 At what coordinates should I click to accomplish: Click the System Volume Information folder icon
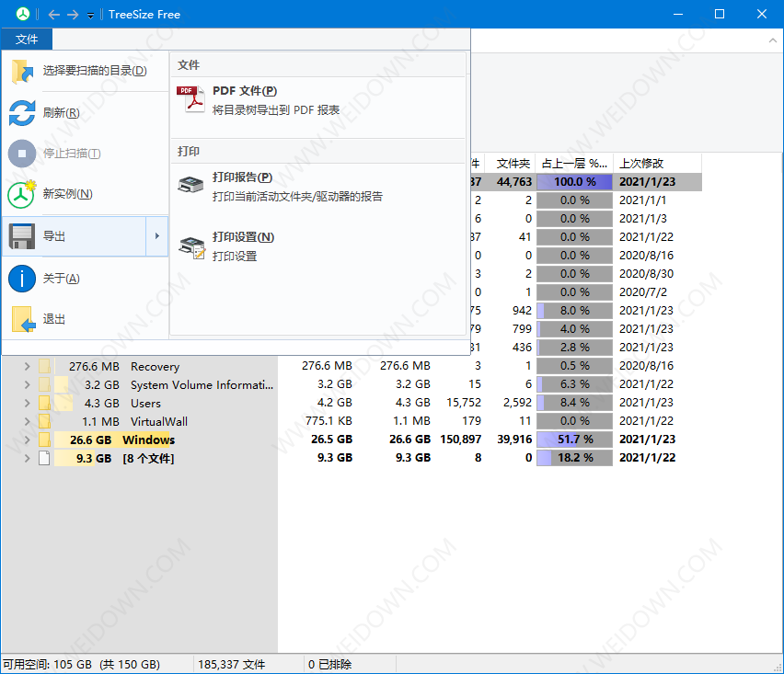(44, 384)
